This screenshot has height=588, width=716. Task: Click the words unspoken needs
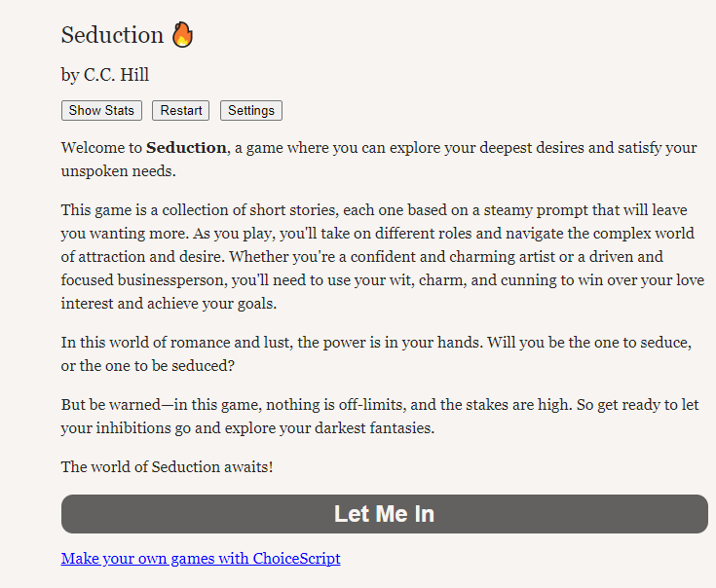pos(118,171)
